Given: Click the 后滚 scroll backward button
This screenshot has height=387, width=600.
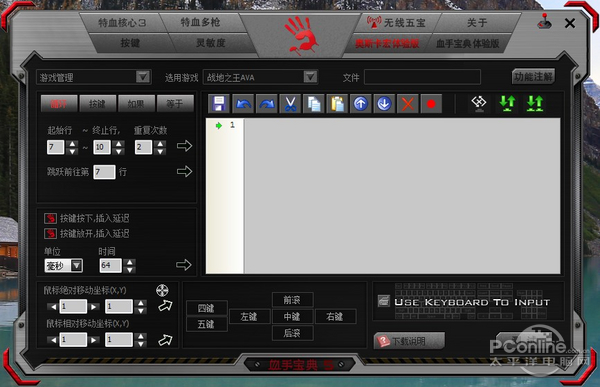Looking at the screenshot, I should [x=292, y=333].
